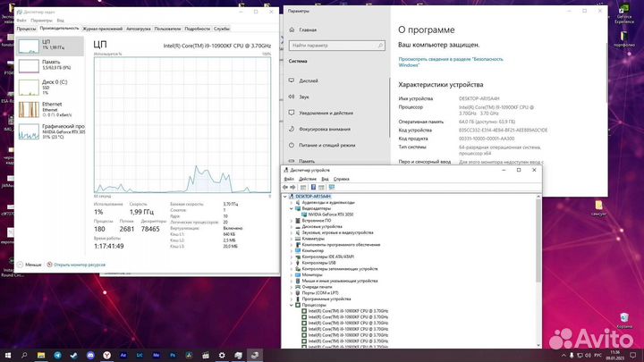Click the РУС language indicator
644x362 pixels.
coord(598,355)
